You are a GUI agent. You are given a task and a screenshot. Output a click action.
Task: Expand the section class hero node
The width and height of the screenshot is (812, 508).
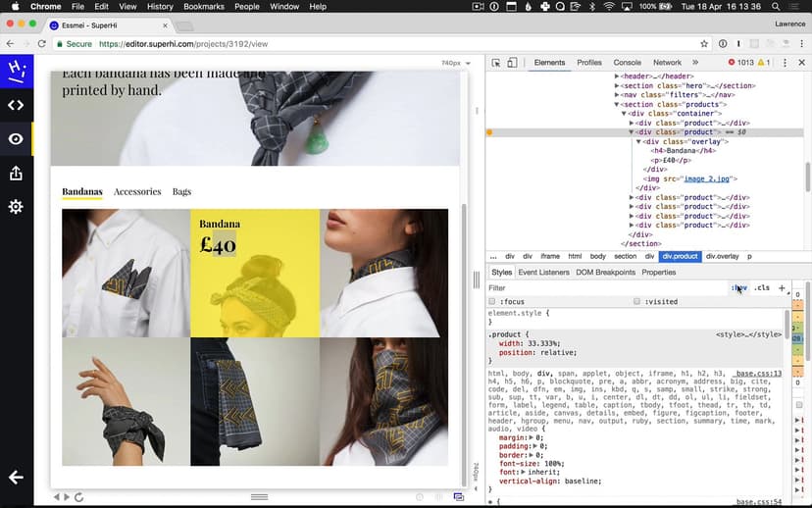[x=617, y=85]
